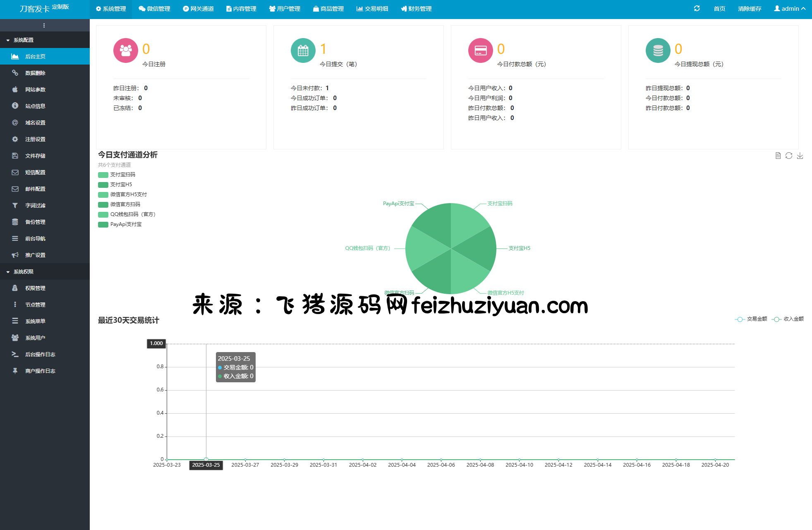Collapse the 系统配置 sidebar group
This screenshot has height=530, width=812.
pyautogui.click(x=24, y=40)
